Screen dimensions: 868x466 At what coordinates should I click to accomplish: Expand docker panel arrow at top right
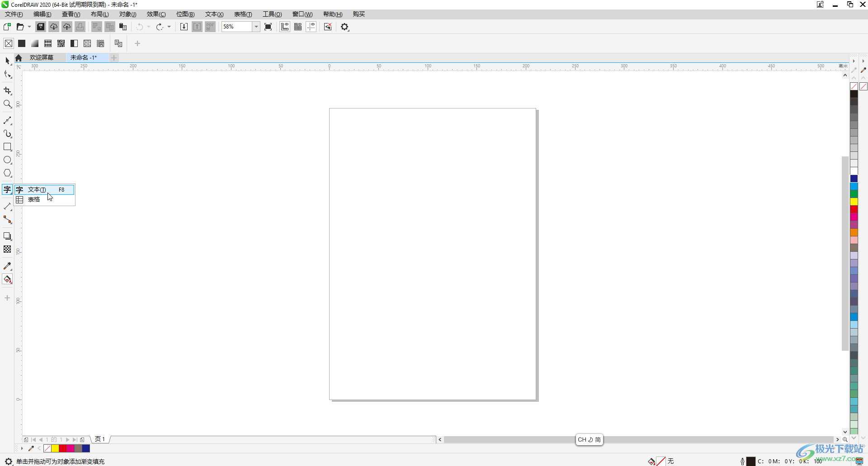click(x=863, y=61)
